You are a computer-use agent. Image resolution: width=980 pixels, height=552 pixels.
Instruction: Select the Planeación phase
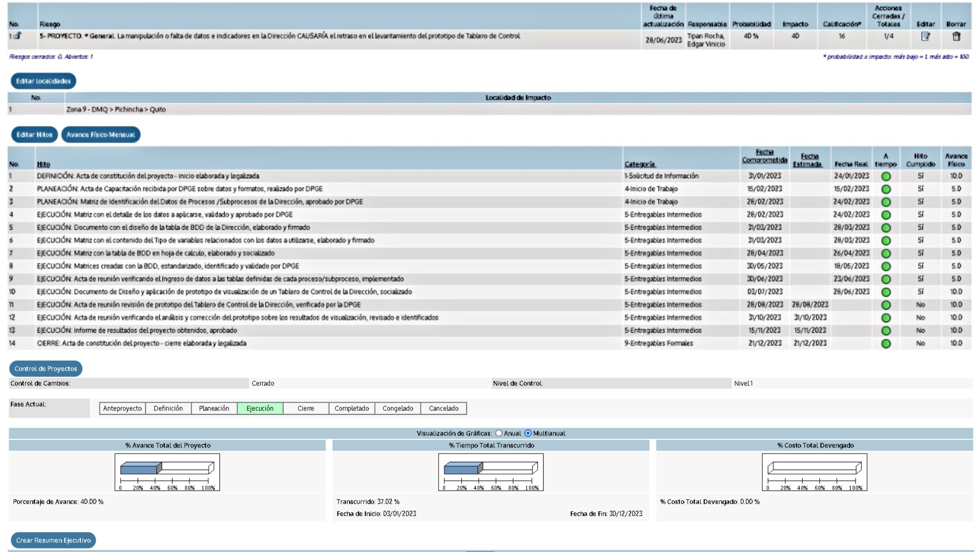coord(214,408)
